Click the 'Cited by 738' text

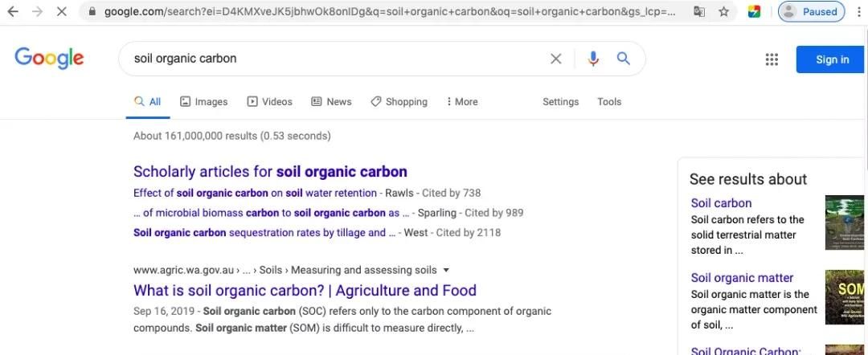tap(451, 193)
